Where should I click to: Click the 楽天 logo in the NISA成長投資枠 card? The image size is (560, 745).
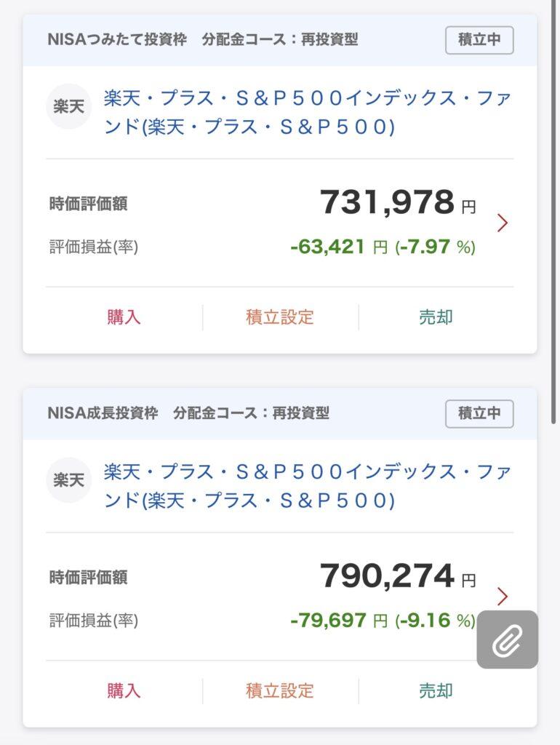coord(68,480)
